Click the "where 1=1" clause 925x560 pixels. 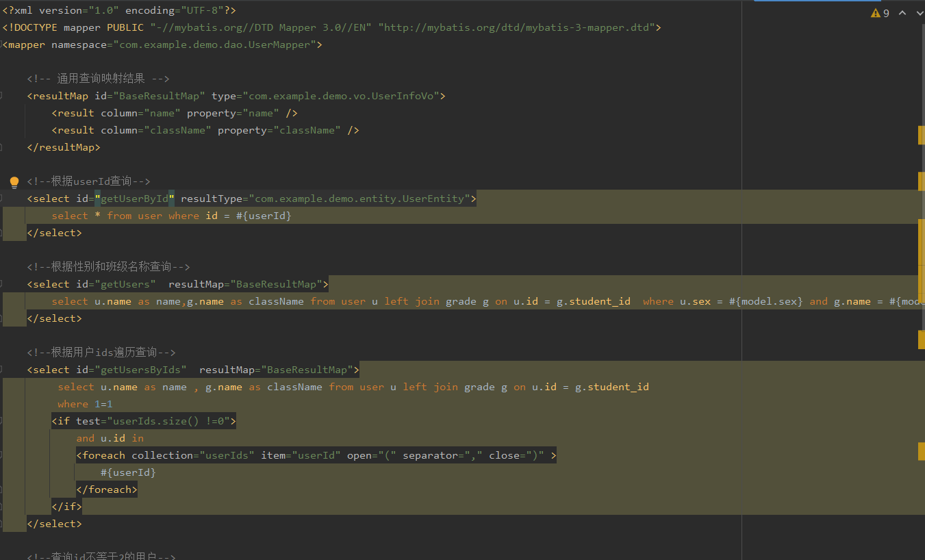[85, 404]
